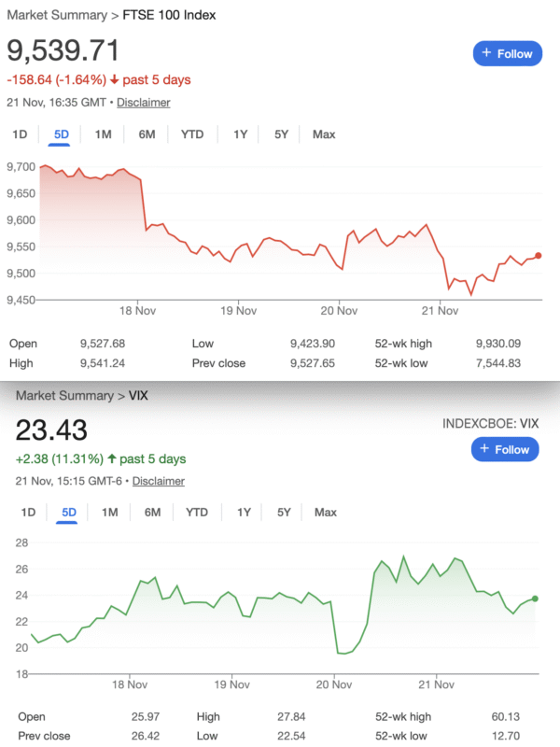Click the red FTSE chart endpoint dot
Image resolution: width=560 pixels, height=747 pixels.
tap(541, 256)
